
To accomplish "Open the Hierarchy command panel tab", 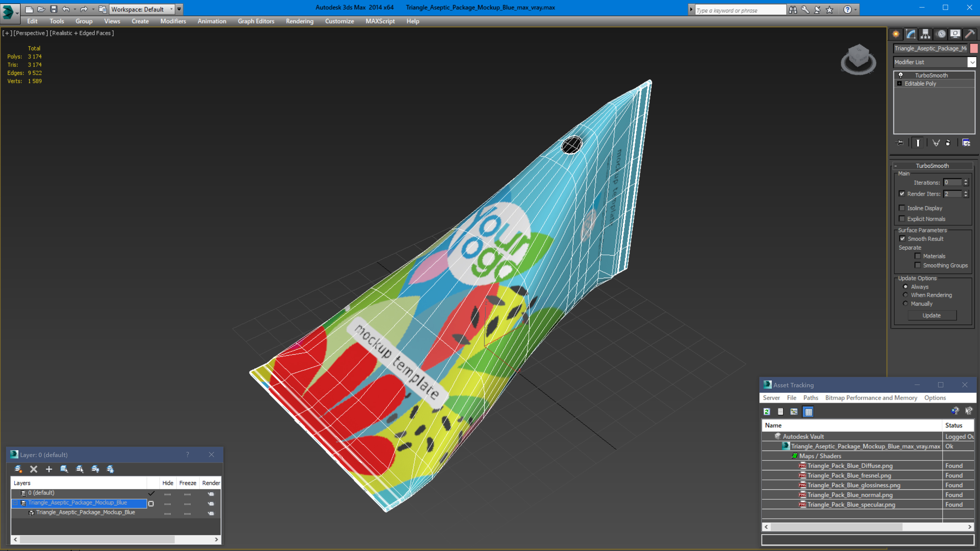I will 925,34.
